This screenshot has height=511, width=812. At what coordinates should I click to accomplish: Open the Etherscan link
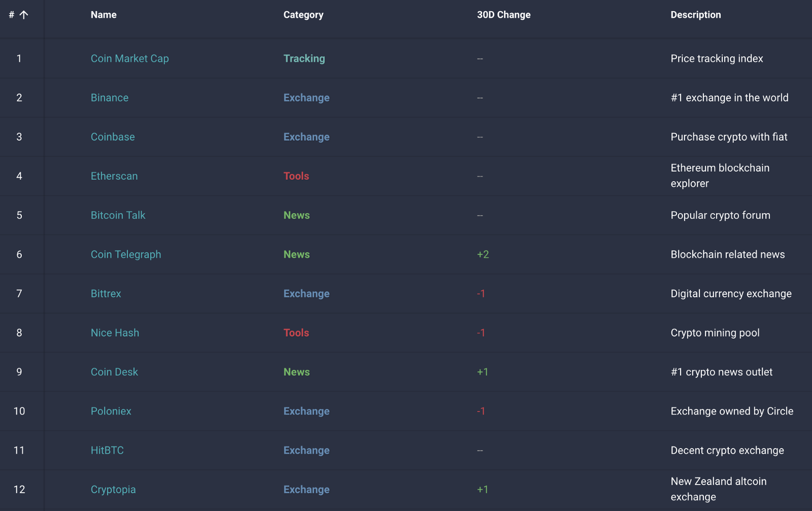click(114, 176)
